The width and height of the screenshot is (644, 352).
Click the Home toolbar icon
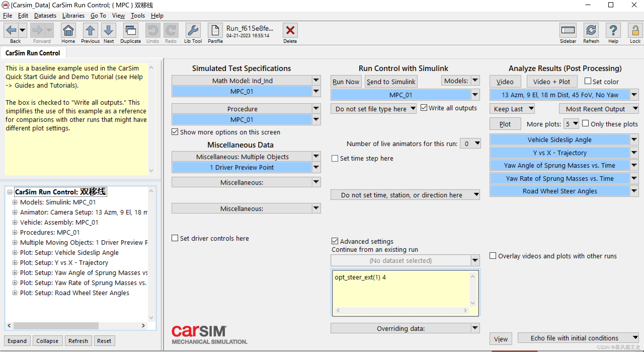point(68,31)
